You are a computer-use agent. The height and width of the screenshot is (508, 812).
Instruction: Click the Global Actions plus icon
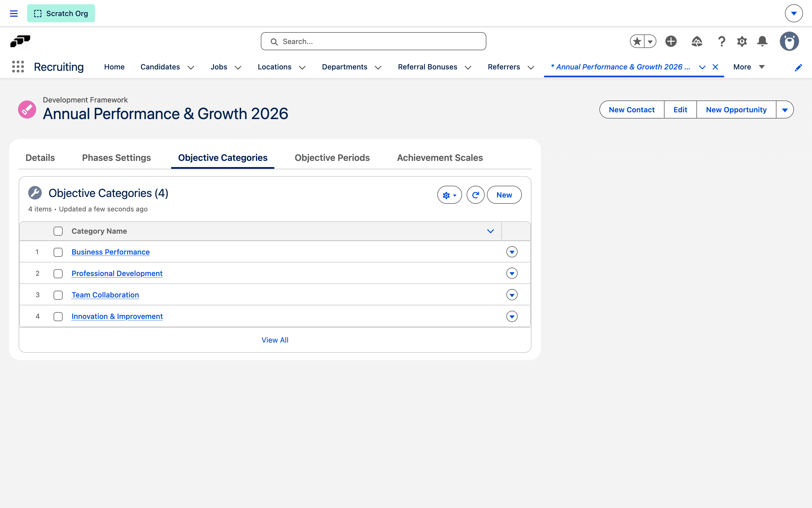(x=671, y=41)
